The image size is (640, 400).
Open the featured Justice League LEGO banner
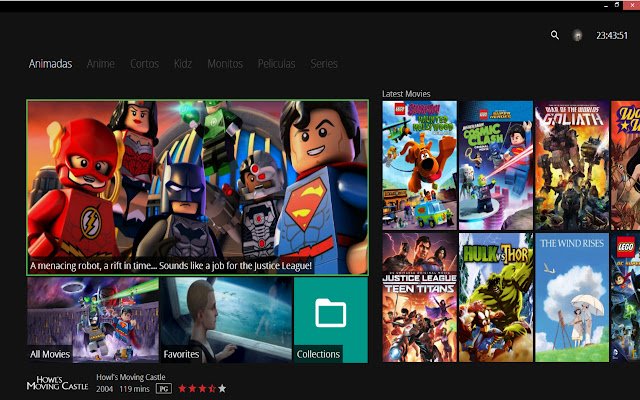198,187
